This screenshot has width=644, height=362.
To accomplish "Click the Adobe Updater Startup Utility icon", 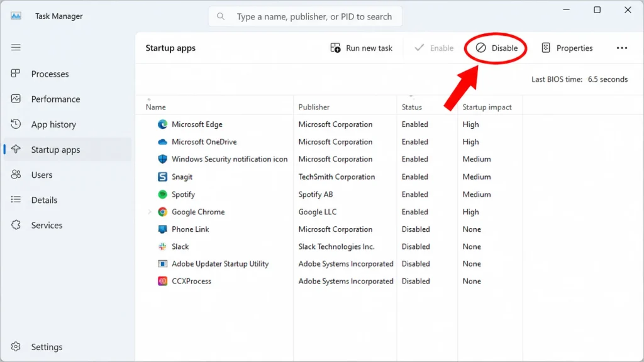I will click(x=163, y=263).
